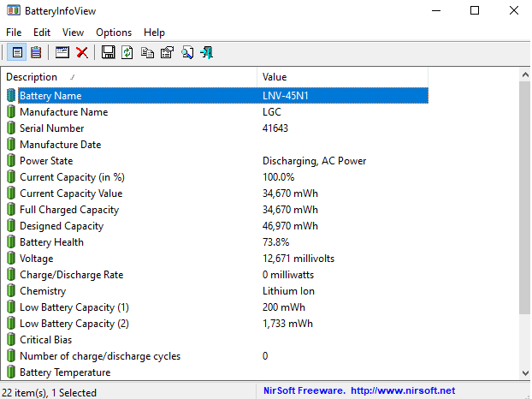Click the battery icon beside Full Charged Capacity
532x399 pixels.
tap(11, 210)
